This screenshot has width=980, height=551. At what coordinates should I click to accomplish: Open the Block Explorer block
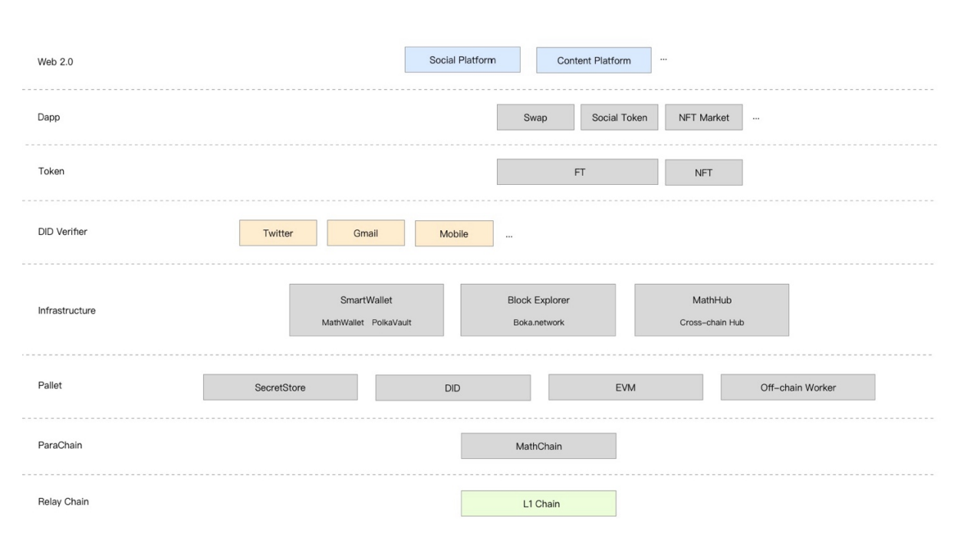(x=538, y=310)
